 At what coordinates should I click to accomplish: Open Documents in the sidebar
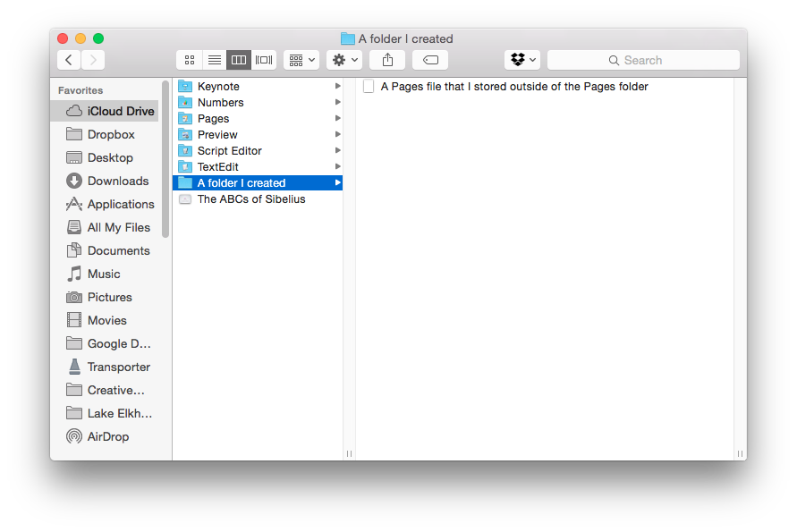[x=105, y=250]
